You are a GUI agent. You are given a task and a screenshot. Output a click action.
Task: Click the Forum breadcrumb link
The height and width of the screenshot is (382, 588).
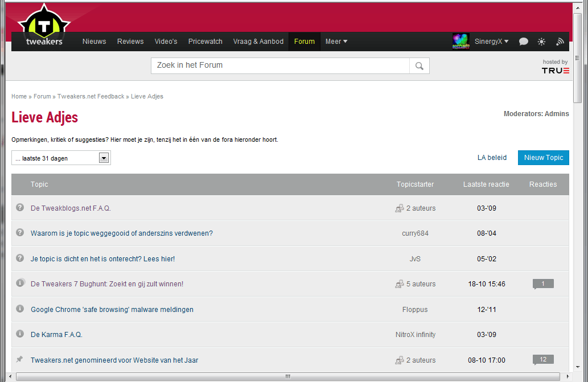42,96
